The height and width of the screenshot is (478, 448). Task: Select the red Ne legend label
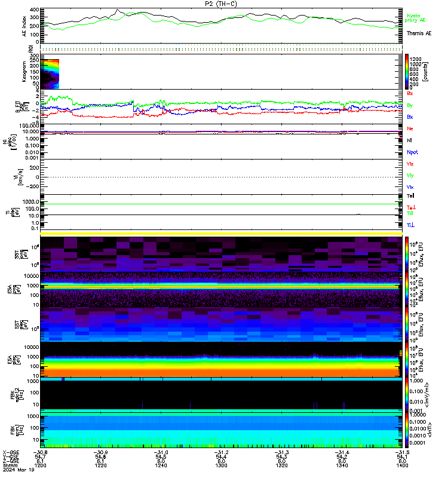[410, 128]
